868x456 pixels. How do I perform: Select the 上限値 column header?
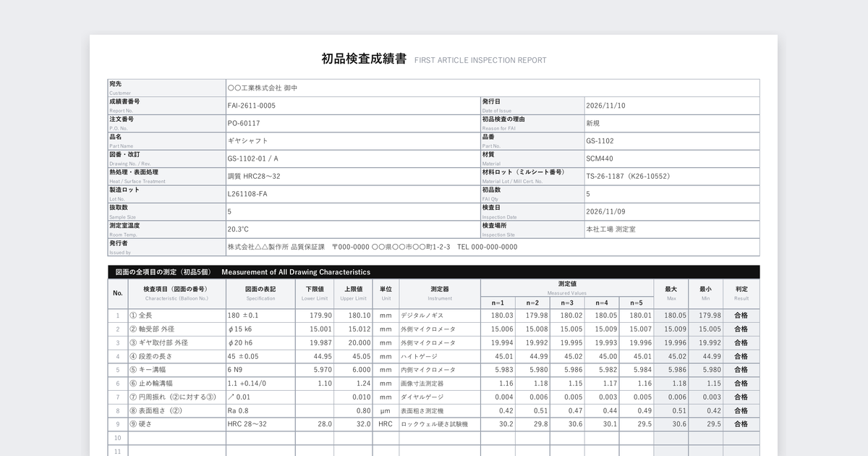(353, 293)
